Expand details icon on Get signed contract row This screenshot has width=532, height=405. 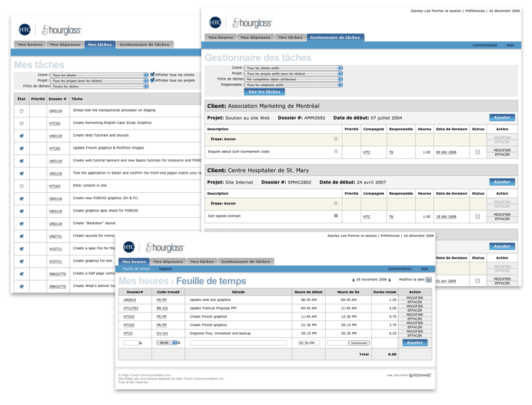click(x=336, y=216)
